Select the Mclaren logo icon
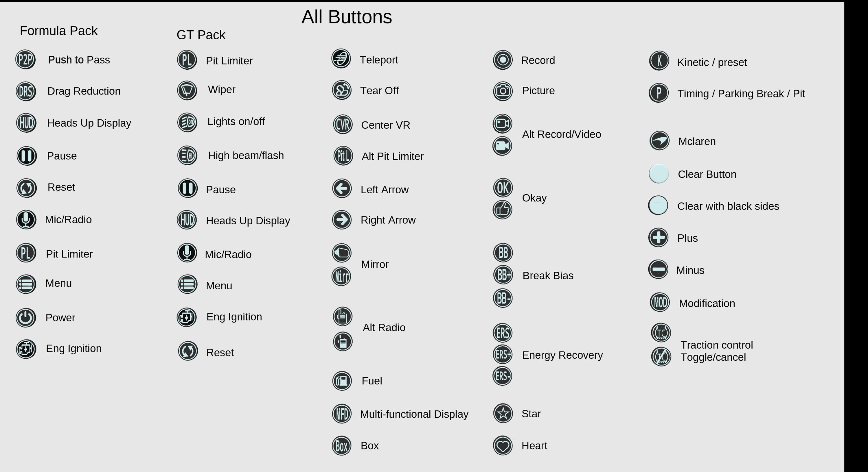Viewport: 868px width, 472px height. click(659, 140)
